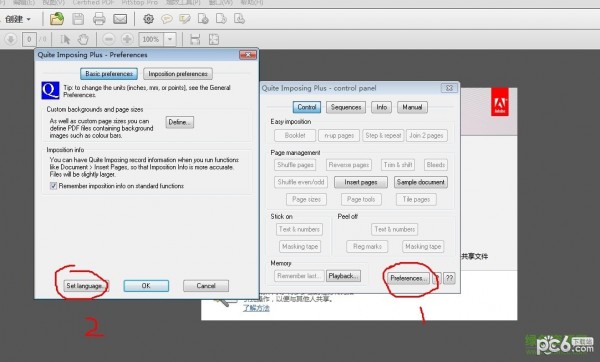Switch to the Basic preferences tab
Image resolution: width=600 pixels, height=362 pixels.
click(x=109, y=73)
